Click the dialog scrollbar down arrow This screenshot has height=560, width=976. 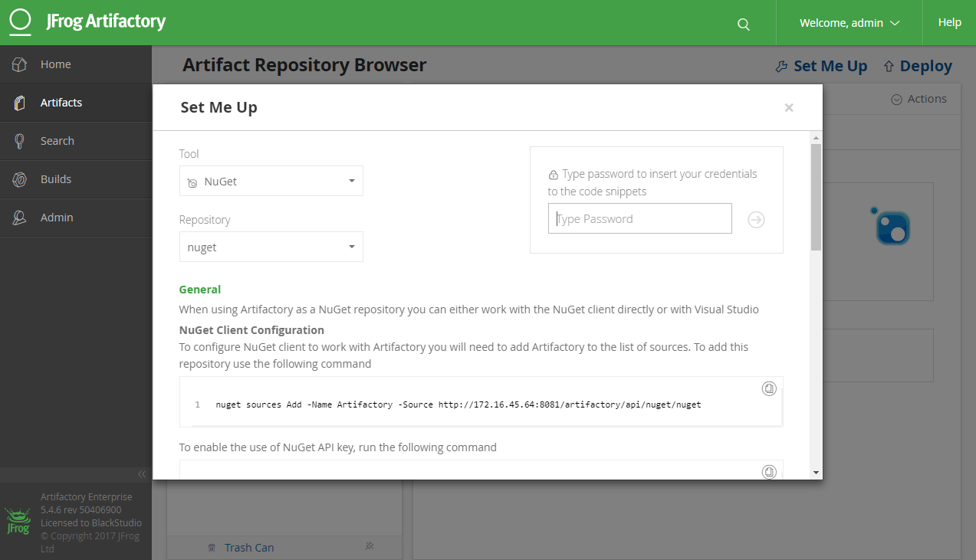[816, 472]
